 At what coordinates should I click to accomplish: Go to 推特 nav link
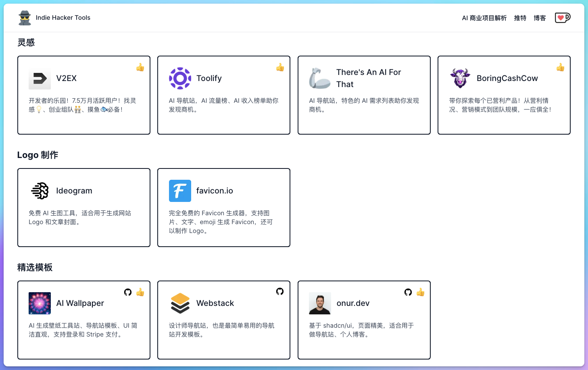[520, 18]
